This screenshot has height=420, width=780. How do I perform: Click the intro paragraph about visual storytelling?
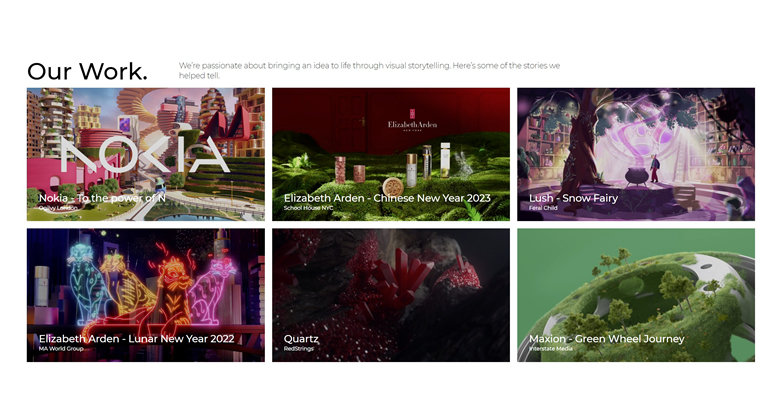[x=370, y=70]
